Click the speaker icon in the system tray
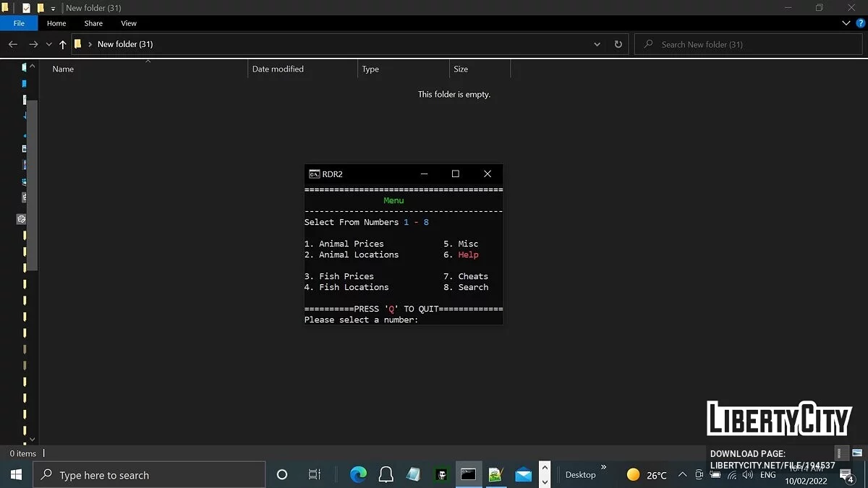868x488 pixels. [747, 475]
